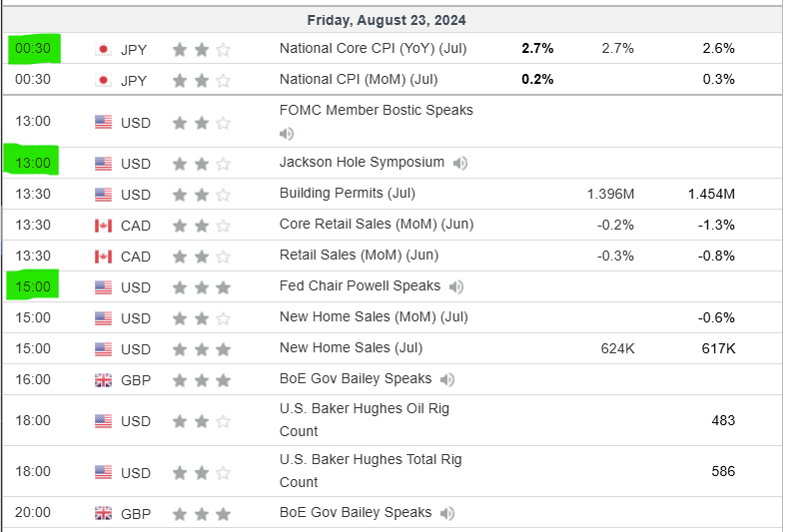Click speaker icon under FOMC Member Bostic Speaks
This screenshot has height=532, width=786.
pyautogui.click(x=287, y=133)
